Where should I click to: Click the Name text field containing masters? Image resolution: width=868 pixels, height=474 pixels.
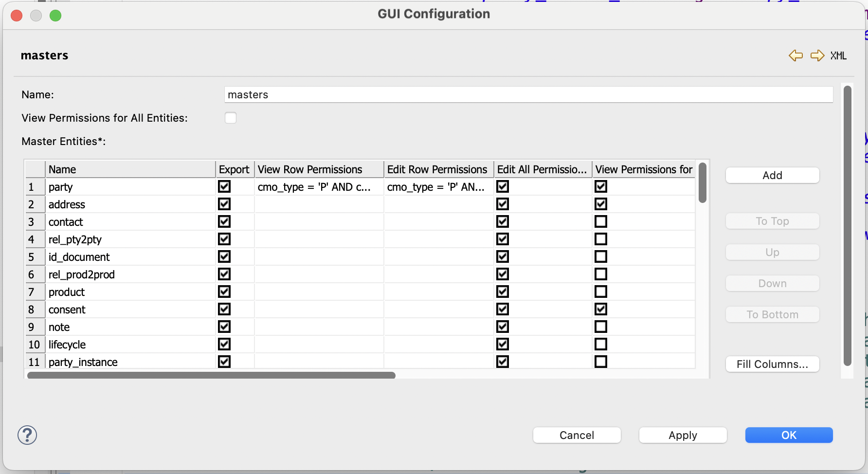pyautogui.click(x=528, y=95)
